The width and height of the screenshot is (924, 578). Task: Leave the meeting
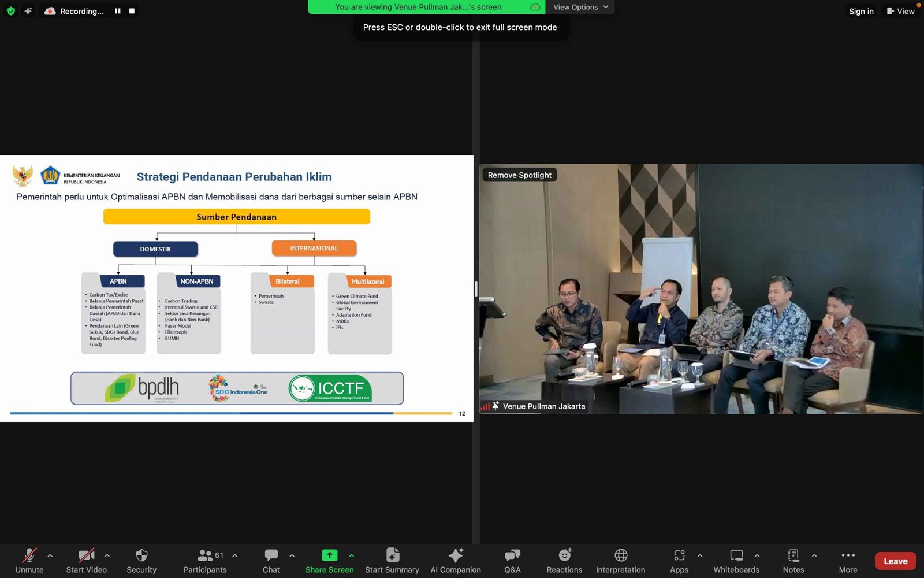895,561
